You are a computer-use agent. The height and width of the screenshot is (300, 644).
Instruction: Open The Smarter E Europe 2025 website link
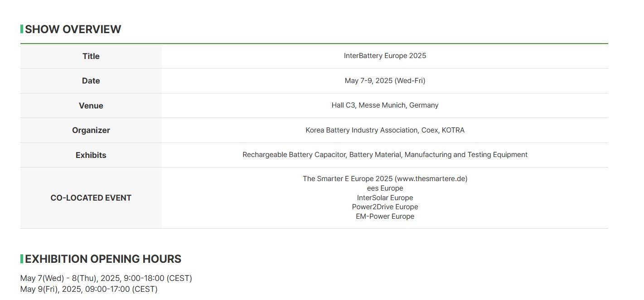385,179
